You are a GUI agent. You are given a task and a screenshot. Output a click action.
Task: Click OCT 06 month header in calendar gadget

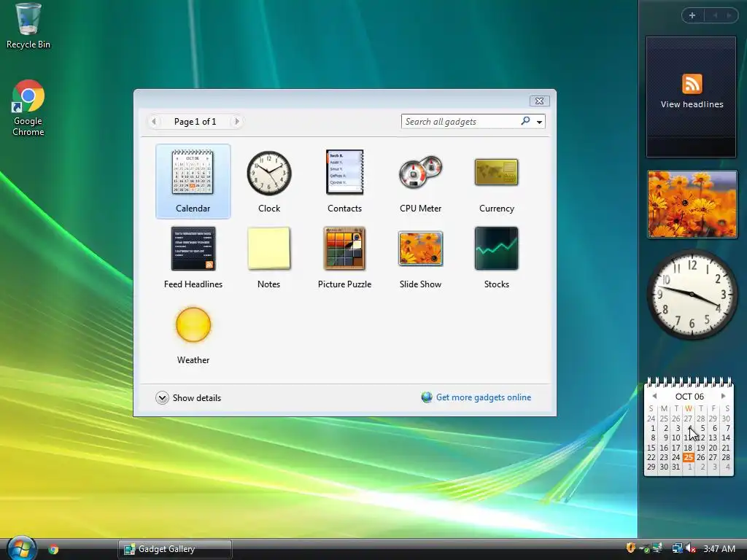pyautogui.click(x=689, y=396)
